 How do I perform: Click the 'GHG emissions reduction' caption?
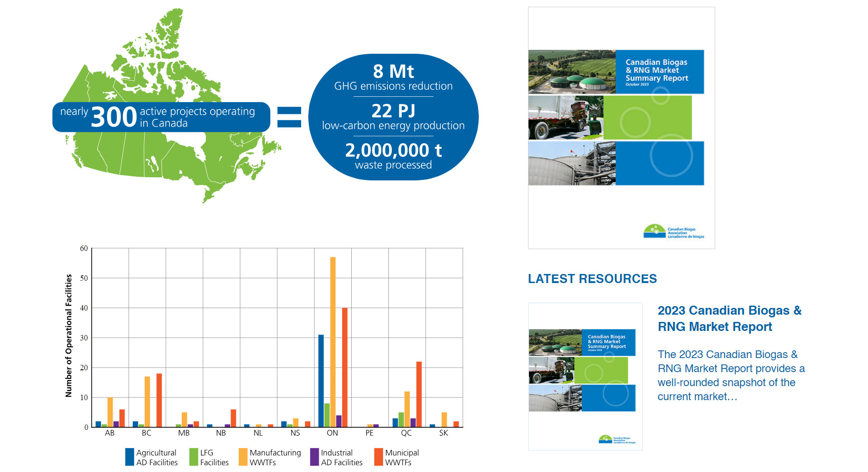[x=393, y=86]
